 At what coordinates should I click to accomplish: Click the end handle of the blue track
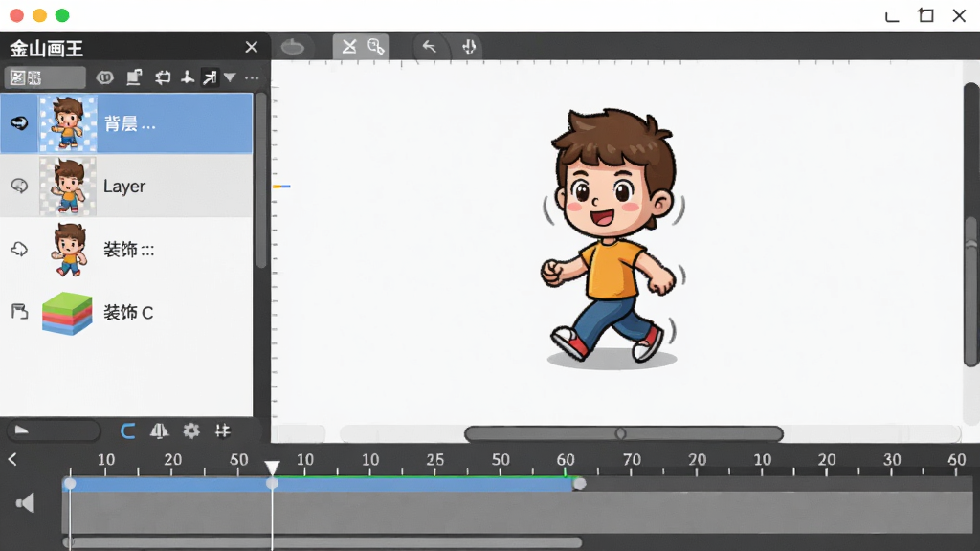[579, 483]
